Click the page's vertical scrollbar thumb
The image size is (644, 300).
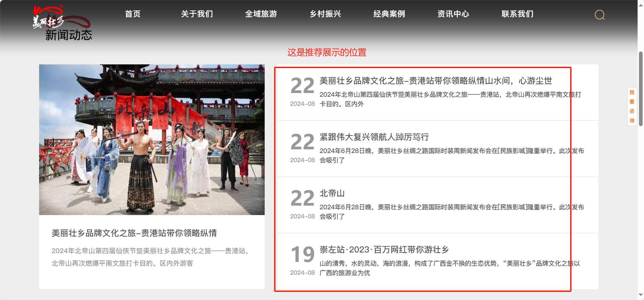tap(641, 89)
